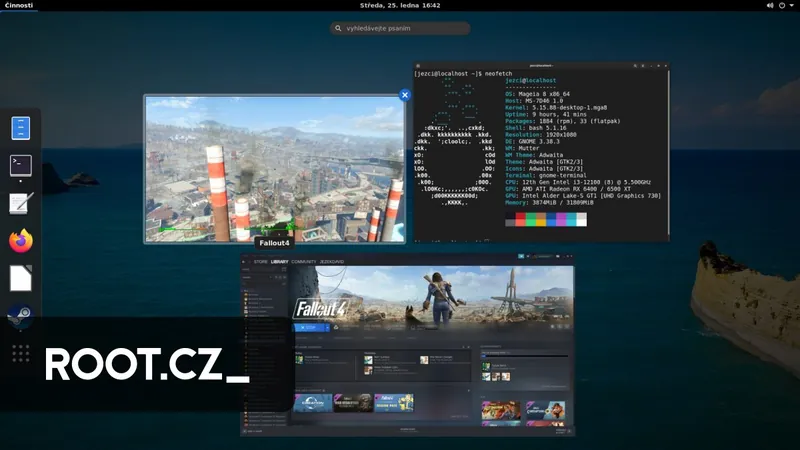
Task: Click the 'Memory: 3874MiB / 31809MiB' line
Action: [x=549, y=202]
